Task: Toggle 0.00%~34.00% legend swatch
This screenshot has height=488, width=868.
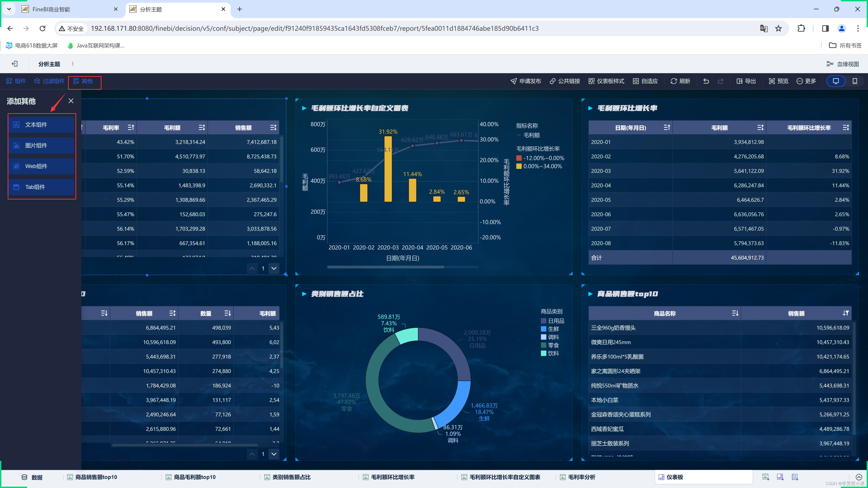Action: (x=519, y=166)
